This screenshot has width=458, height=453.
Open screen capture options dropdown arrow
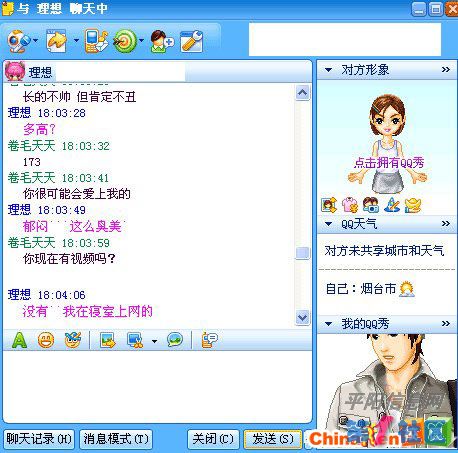(x=154, y=341)
